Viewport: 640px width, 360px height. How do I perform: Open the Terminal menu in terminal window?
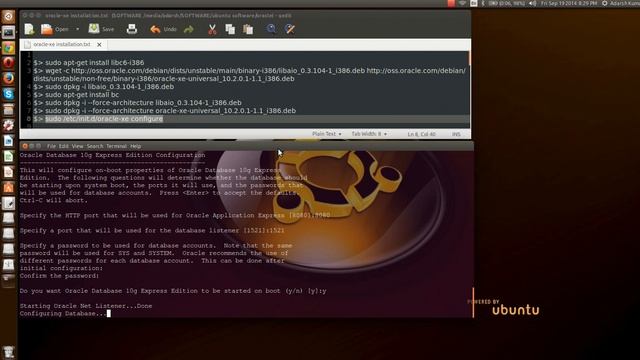click(x=116, y=146)
